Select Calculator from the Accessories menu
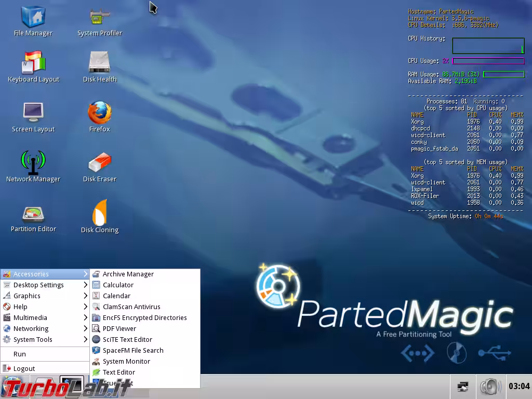 tap(118, 285)
